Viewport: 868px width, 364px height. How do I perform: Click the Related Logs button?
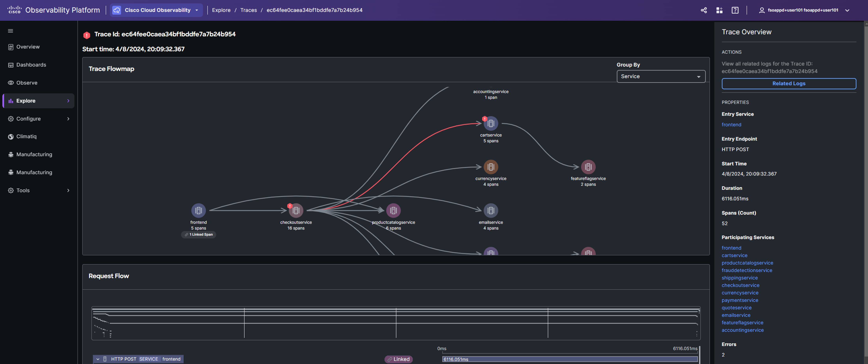pyautogui.click(x=788, y=84)
